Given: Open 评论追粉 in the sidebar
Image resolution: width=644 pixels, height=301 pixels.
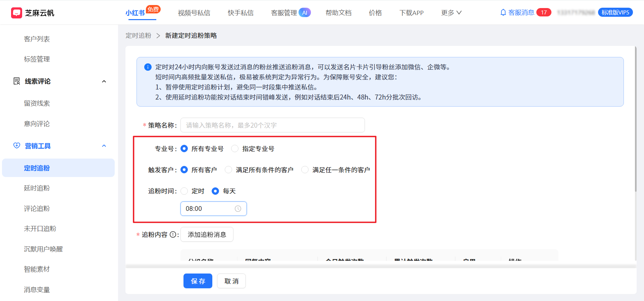Looking at the screenshot, I should (37, 208).
